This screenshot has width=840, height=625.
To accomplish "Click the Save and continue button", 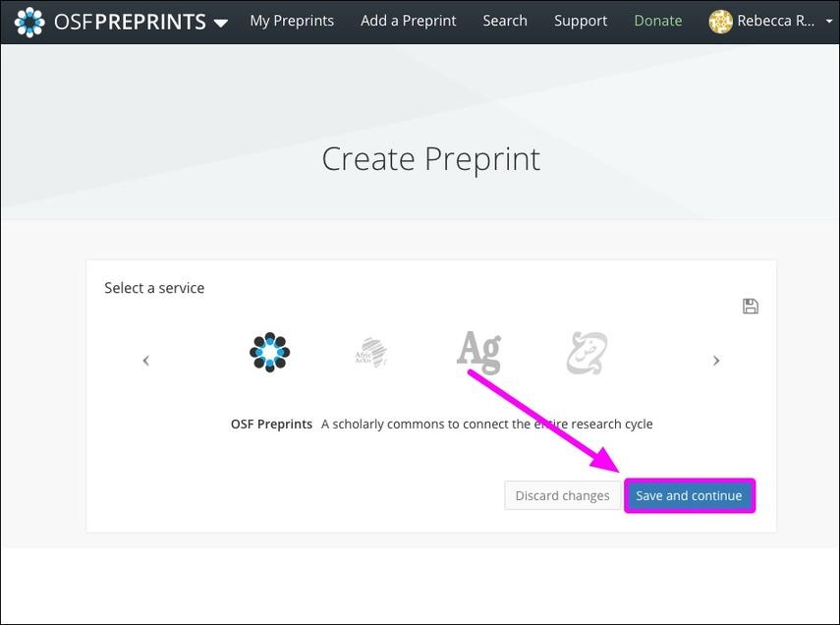I will (689, 495).
